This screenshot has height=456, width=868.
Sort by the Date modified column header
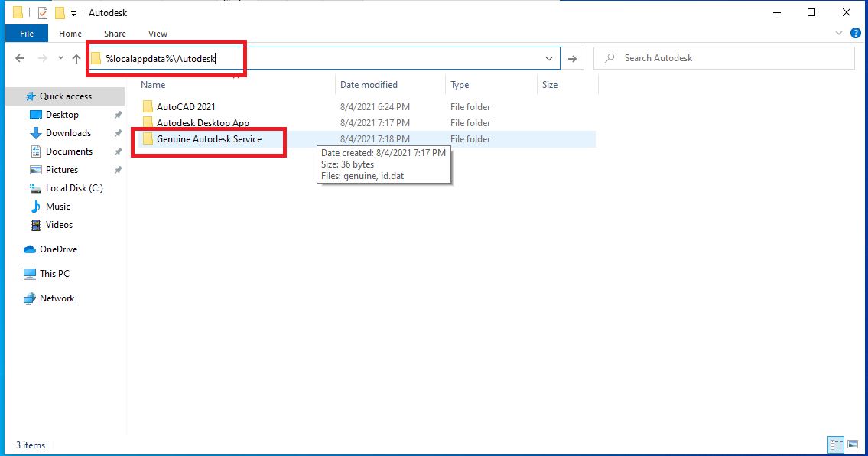[x=369, y=85]
